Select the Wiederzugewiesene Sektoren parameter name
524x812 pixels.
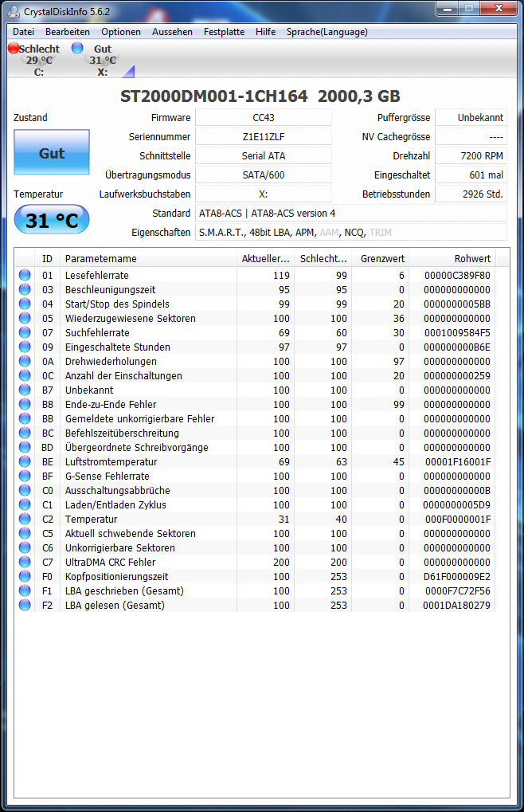[131, 318]
